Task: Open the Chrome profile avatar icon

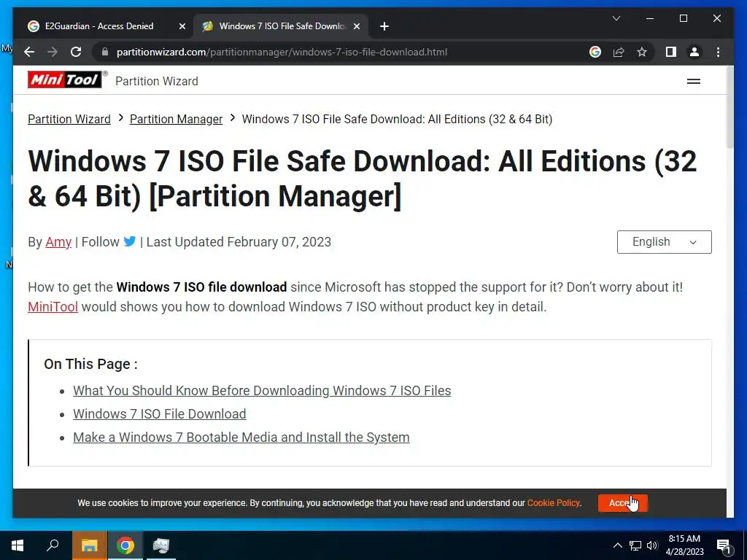Action: [x=694, y=52]
